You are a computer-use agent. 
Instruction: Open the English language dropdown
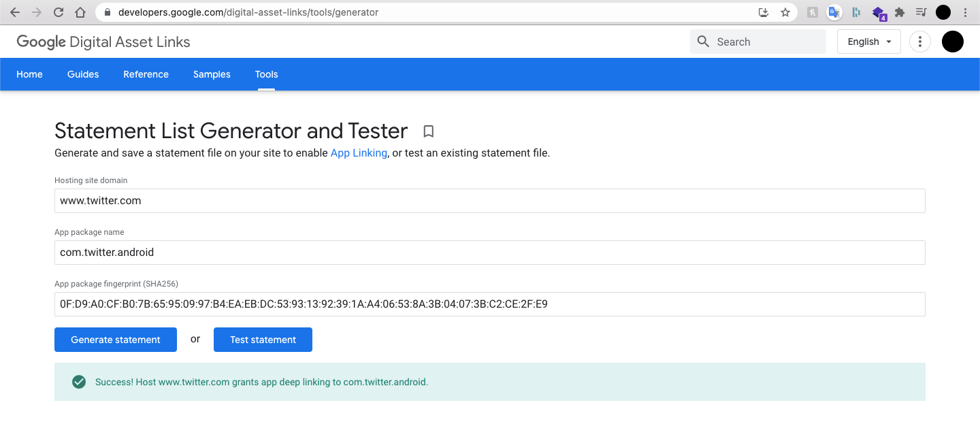(x=869, y=42)
